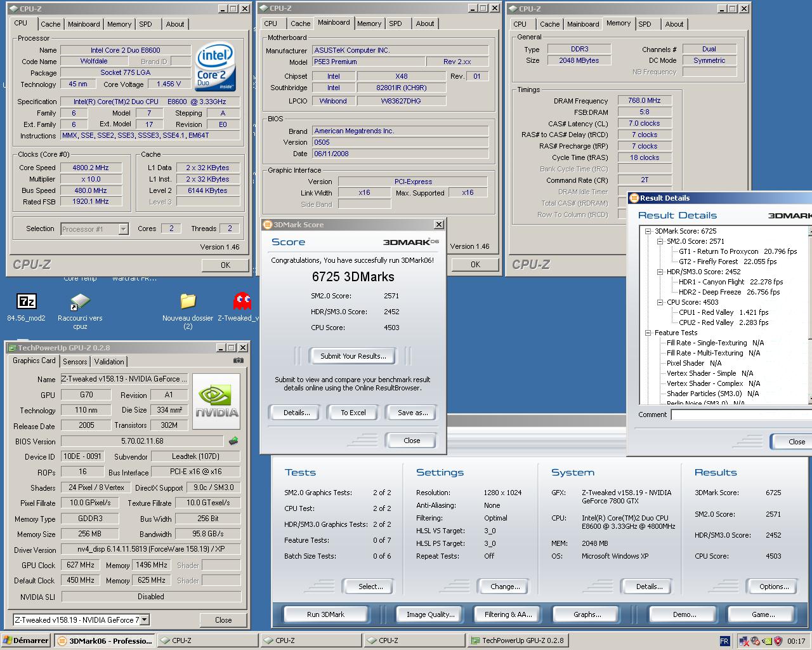Screen dimensions: 812x650
Task: Close the 3DMark Score dialog via Close button
Action: tap(412, 441)
